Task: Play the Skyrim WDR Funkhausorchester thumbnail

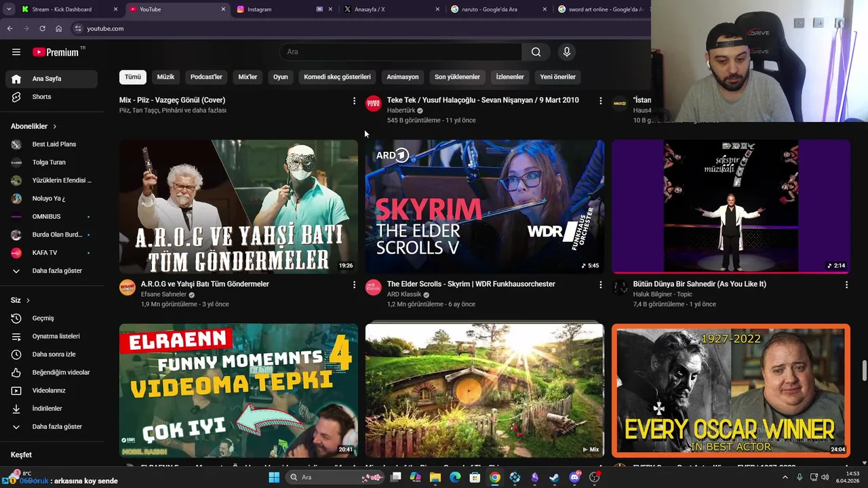Action: coord(485,207)
